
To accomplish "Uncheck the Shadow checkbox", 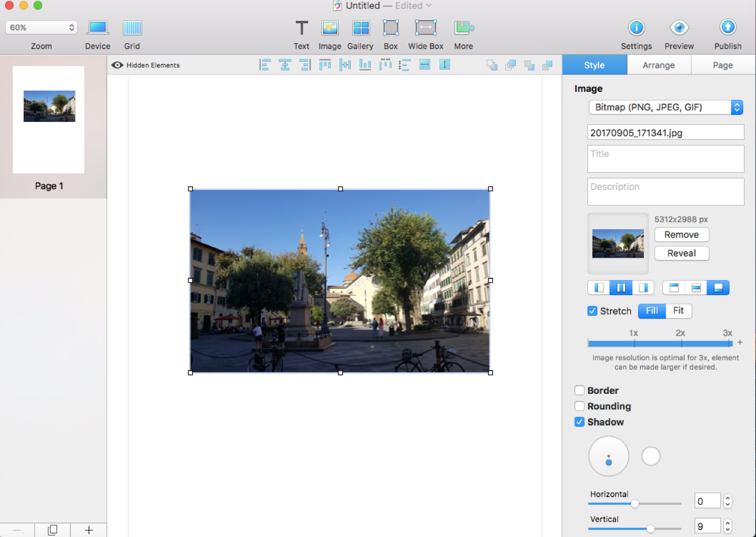I will (580, 422).
